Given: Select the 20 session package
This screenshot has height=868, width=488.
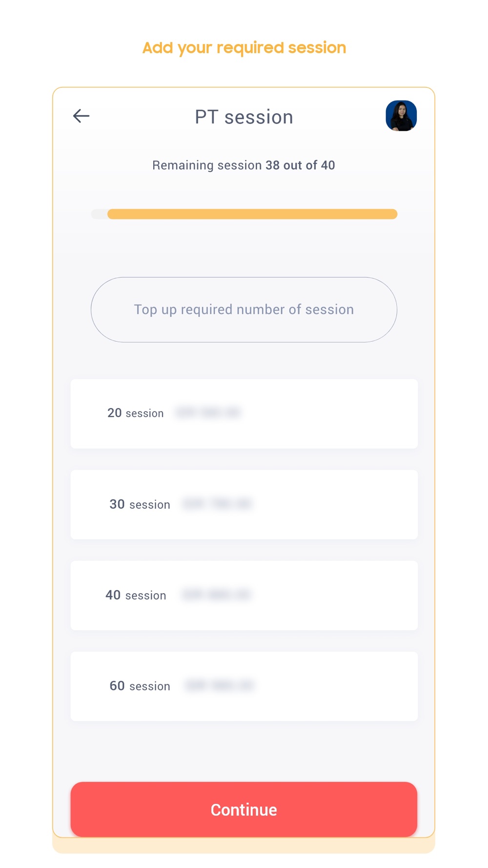Looking at the screenshot, I should 244,413.
